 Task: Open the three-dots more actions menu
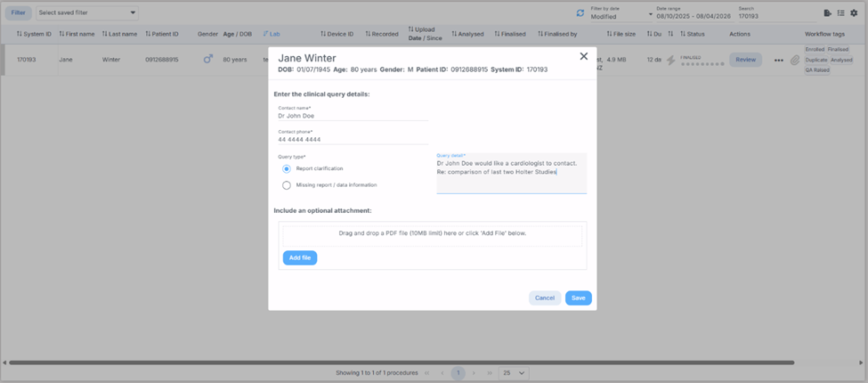pos(779,61)
